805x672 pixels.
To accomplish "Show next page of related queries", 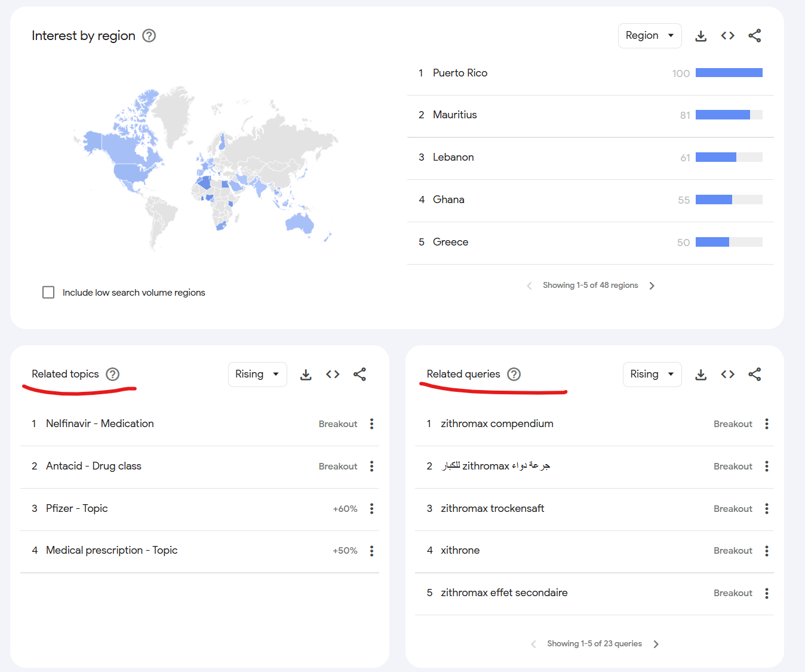I will (x=656, y=644).
